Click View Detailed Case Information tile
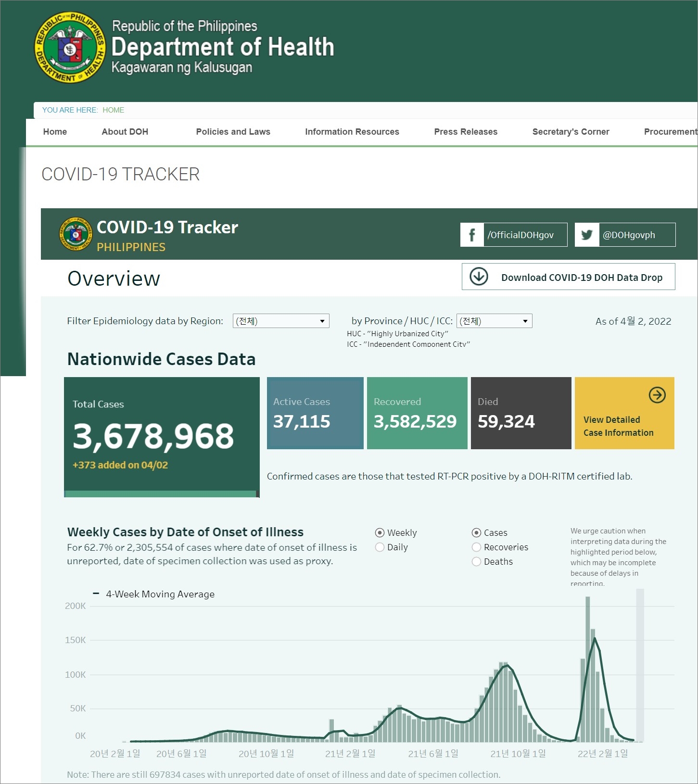 coord(624,413)
